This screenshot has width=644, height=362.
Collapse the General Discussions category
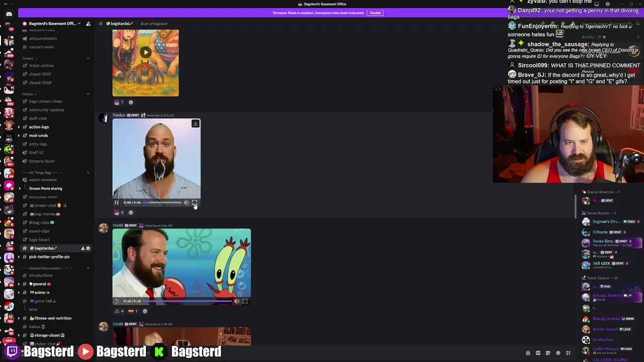coord(46,268)
